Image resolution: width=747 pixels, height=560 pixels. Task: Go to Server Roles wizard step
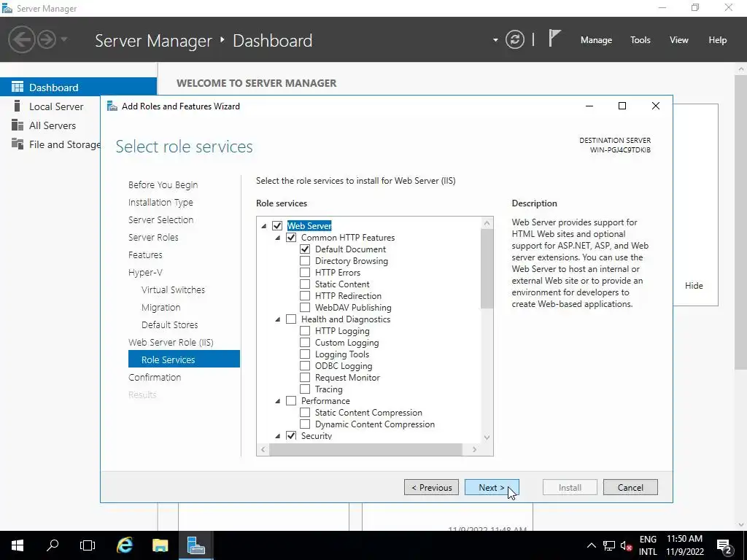[x=153, y=237]
